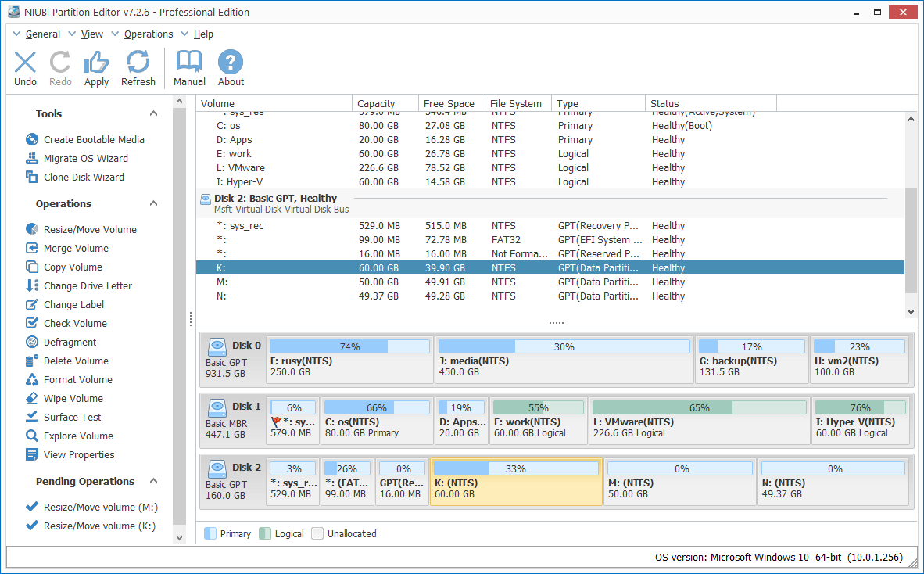Screen dimensions: 924x574
Task: Click the Apply thumbs-up icon
Action: (96, 63)
